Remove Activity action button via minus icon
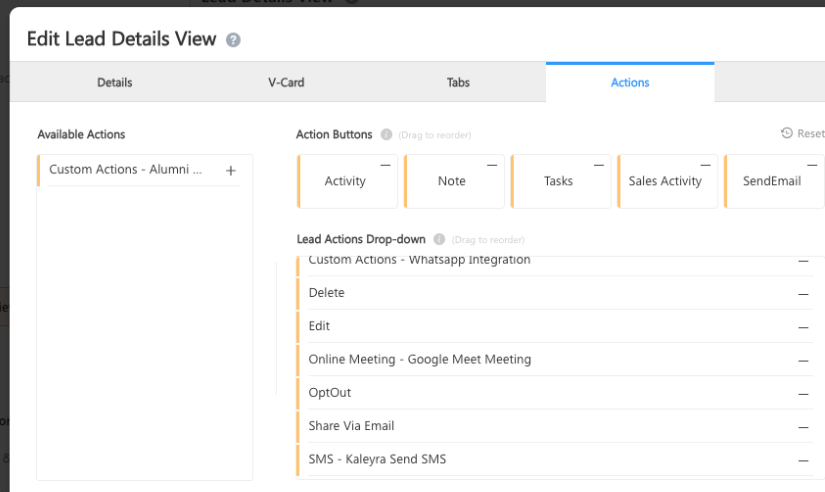 (x=386, y=165)
